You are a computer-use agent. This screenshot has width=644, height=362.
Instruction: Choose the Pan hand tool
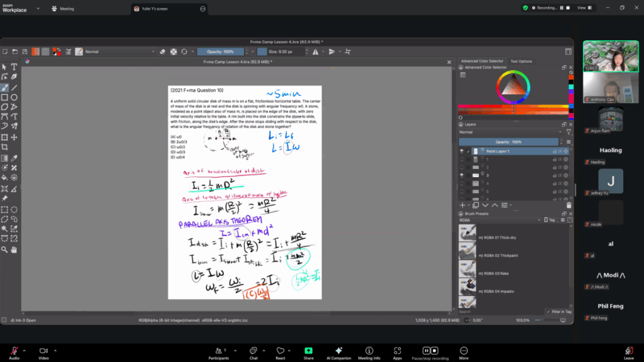[x=14, y=250]
